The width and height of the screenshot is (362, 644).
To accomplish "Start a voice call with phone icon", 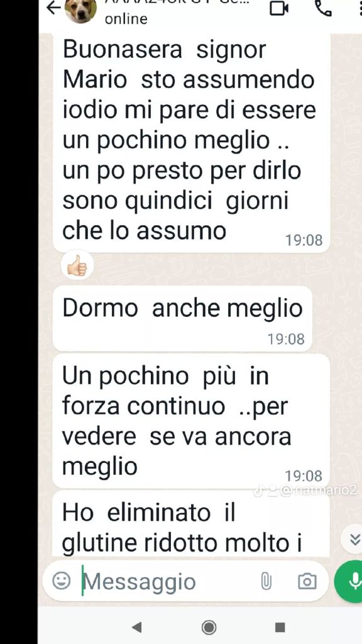I will pos(323,8).
